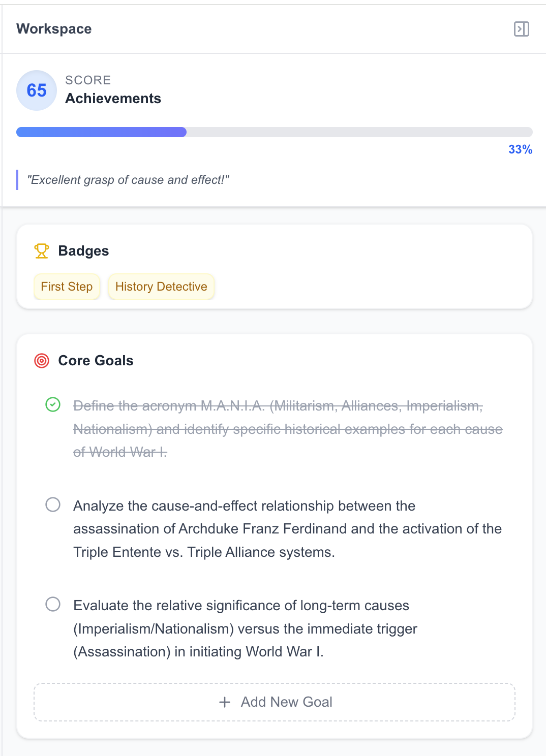Click the trophy icon beside Badges

point(42,251)
